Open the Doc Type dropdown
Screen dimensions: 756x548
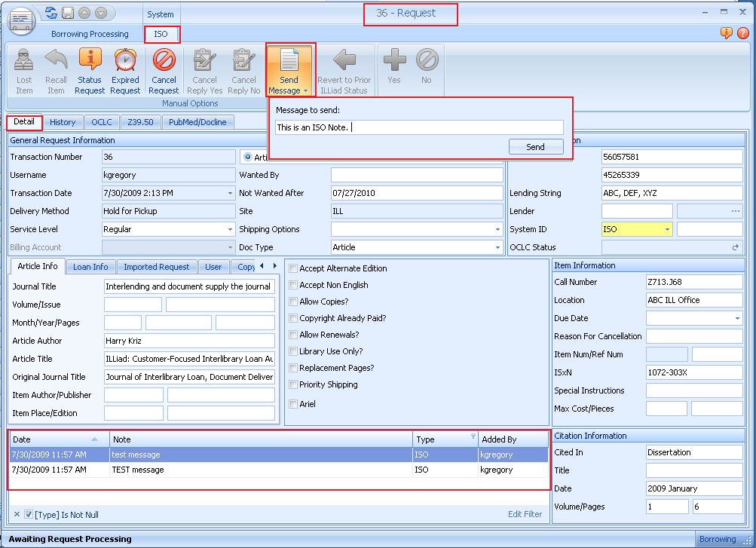497,247
